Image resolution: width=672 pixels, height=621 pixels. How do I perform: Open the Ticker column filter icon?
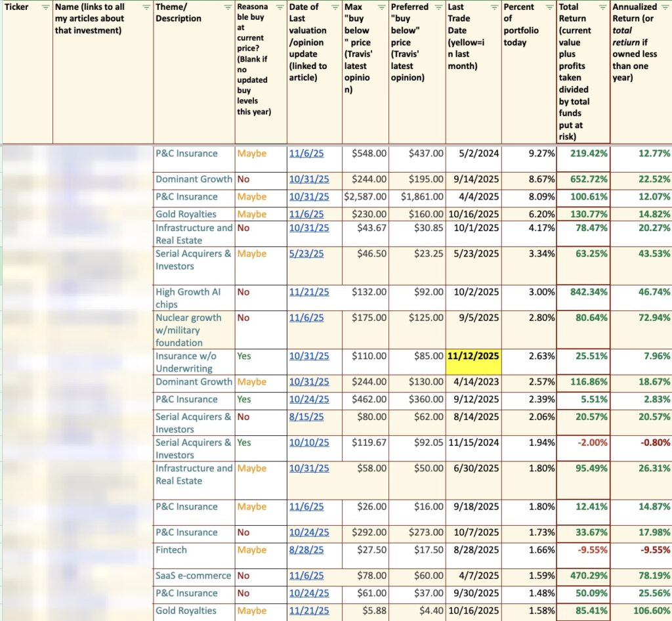[45, 7]
